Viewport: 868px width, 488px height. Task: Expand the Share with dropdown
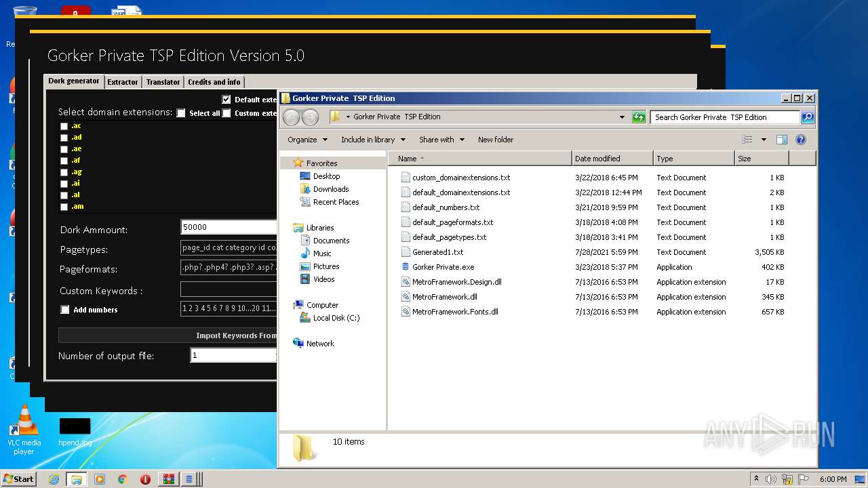(441, 140)
